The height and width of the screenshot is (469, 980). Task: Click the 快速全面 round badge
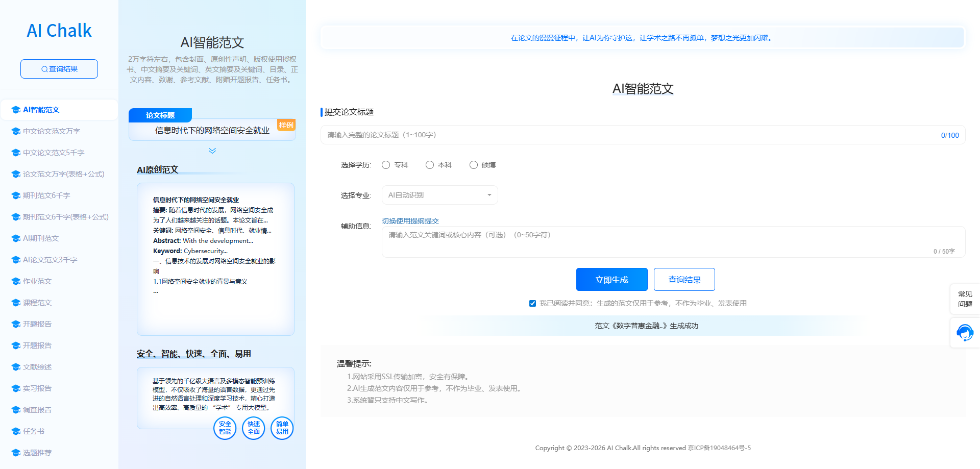[x=254, y=428]
